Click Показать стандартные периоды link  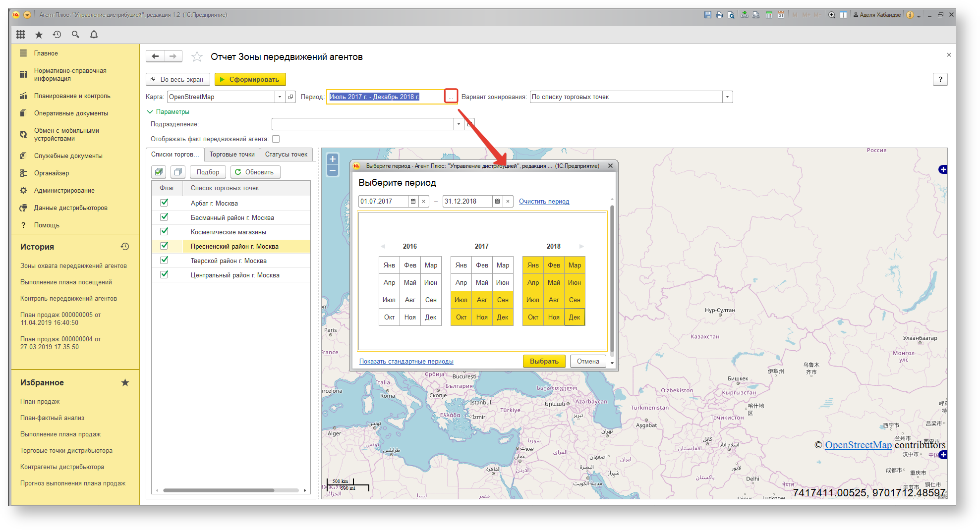click(406, 362)
